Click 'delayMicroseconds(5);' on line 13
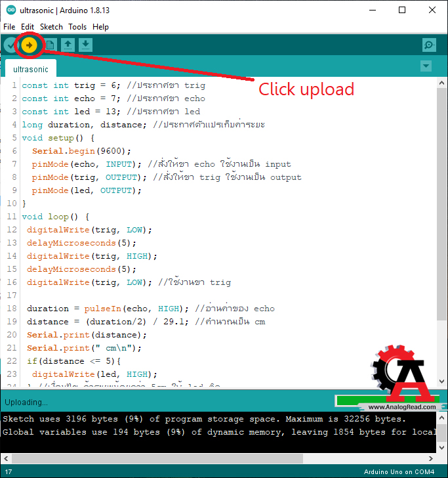The width and height of the screenshot is (448, 478). click(x=81, y=243)
